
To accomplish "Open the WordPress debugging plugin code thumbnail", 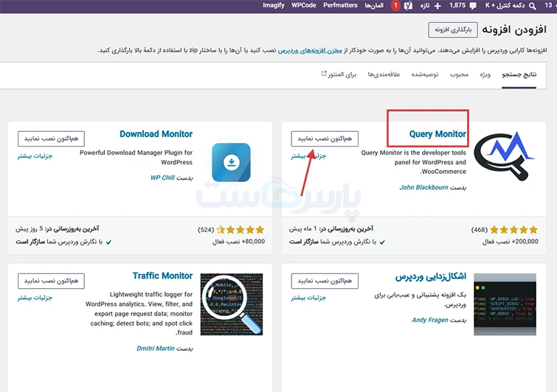I will coord(505,304).
